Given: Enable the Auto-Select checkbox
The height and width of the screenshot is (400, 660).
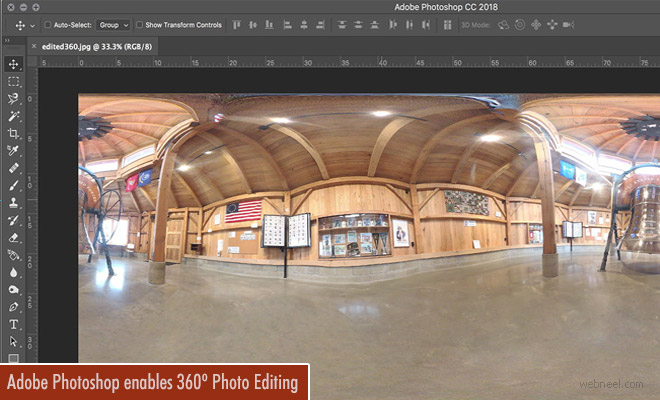Looking at the screenshot, I should tap(48, 25).
